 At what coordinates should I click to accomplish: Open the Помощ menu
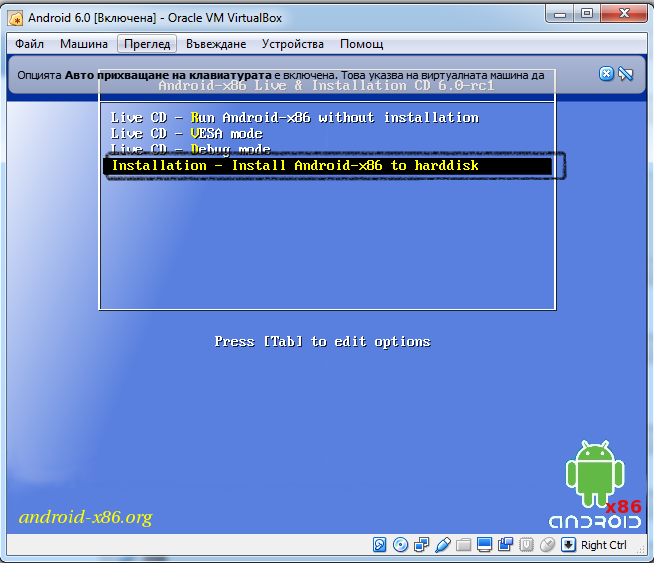pyautogui.click(x=361, y=44)
